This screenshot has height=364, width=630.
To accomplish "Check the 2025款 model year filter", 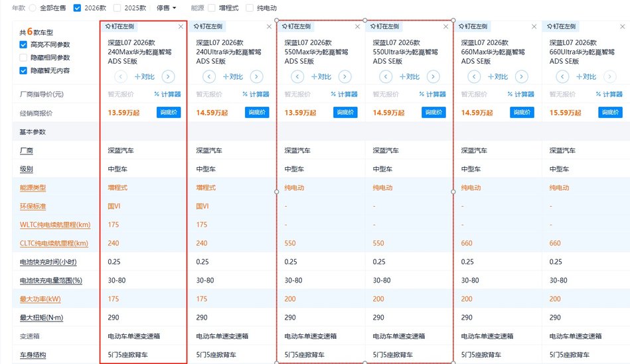I will click(118, 8).
